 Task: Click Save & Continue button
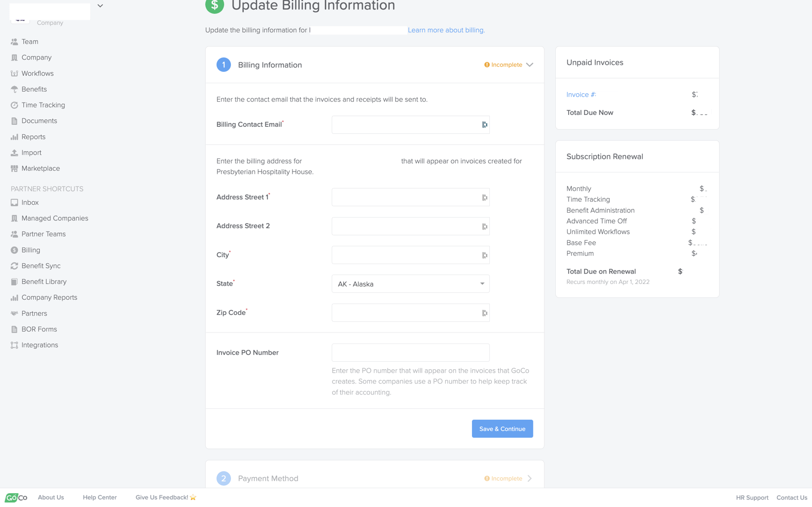coord(502,429)
